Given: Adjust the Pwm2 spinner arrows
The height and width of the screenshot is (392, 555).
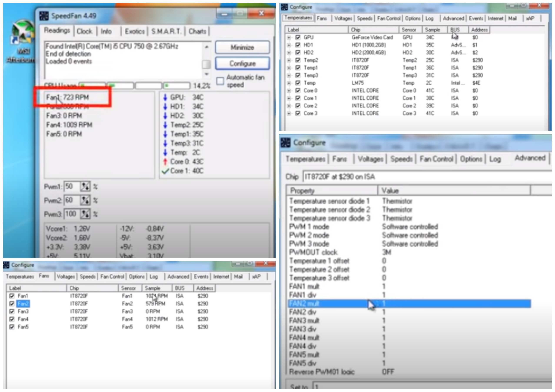Looking at the screenshot, I should click(85, 200).
